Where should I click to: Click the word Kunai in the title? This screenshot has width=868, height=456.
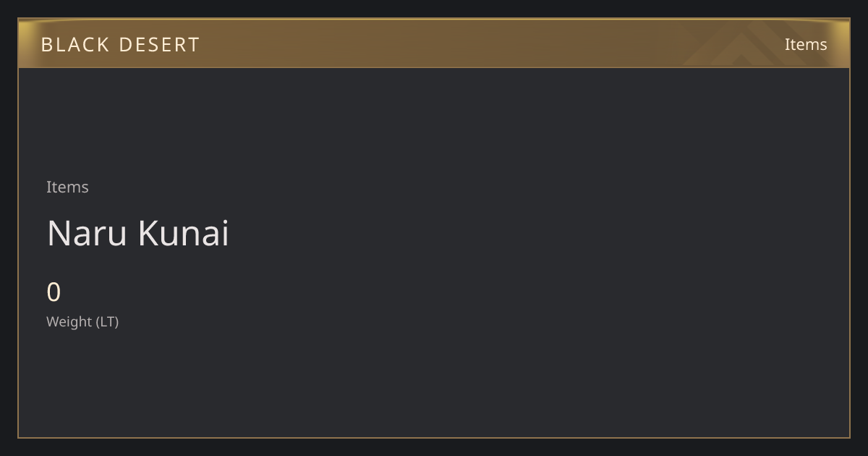184,233
